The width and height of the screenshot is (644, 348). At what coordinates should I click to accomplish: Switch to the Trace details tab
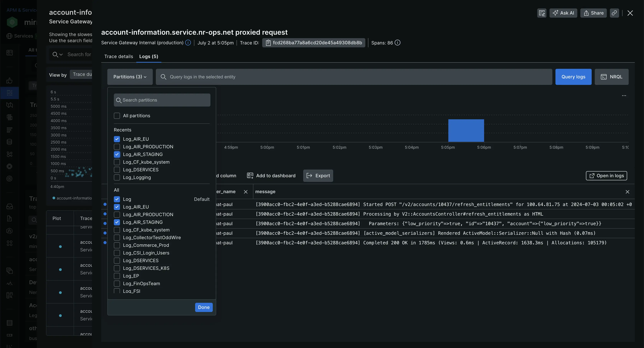pos(118,57)
